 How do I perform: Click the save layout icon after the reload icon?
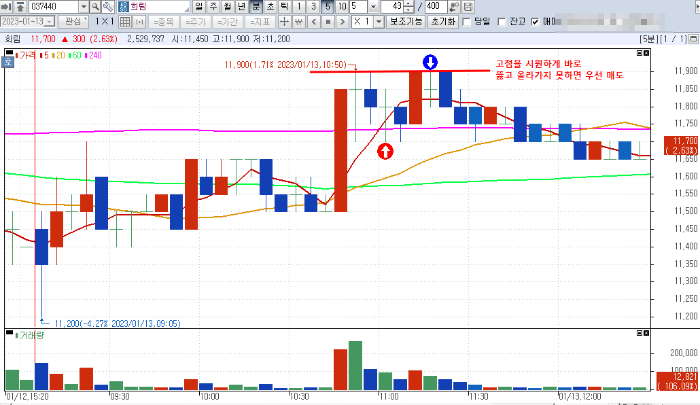click(x=467, y=7)
